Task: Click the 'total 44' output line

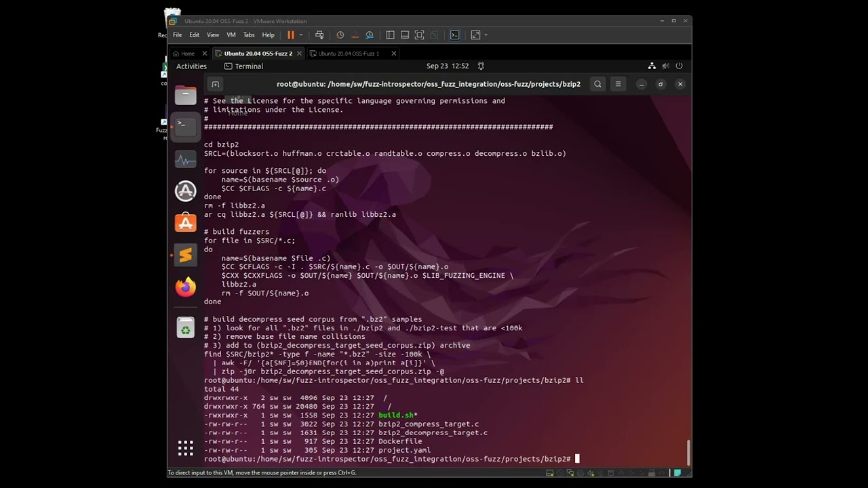Action: pos(221,389)
